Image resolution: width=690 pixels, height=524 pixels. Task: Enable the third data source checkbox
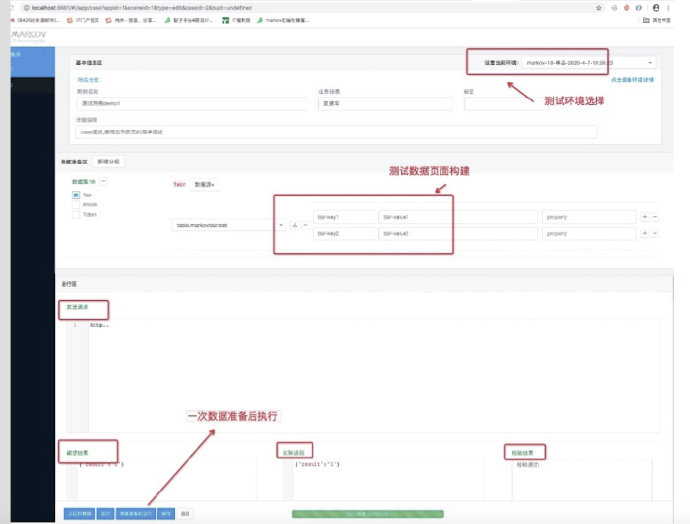76,215
